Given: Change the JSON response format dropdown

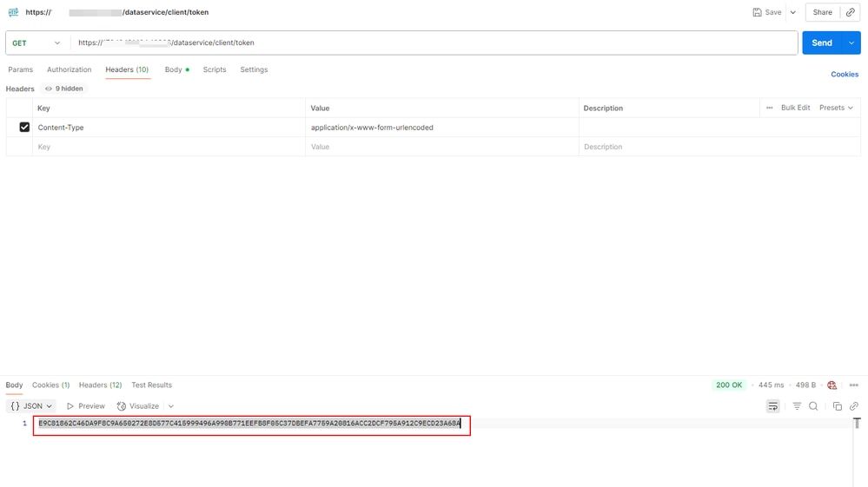Looking at the screenshot, I should point(31,406).
